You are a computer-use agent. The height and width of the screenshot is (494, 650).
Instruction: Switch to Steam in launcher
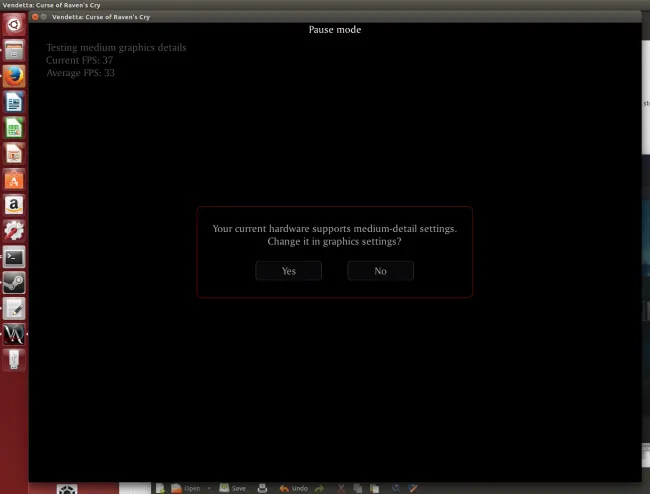[14, 283]
